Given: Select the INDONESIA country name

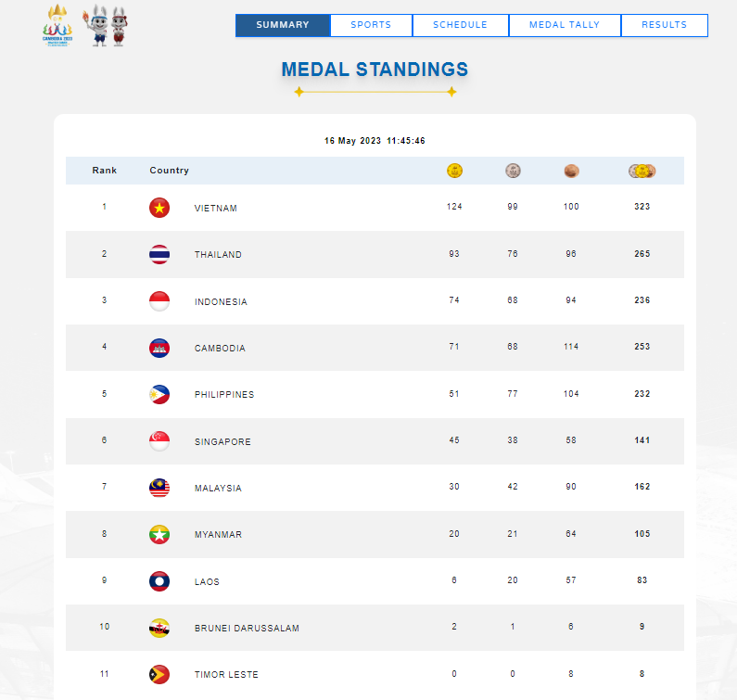Looking at the screenshot, I should coord(221,302).
